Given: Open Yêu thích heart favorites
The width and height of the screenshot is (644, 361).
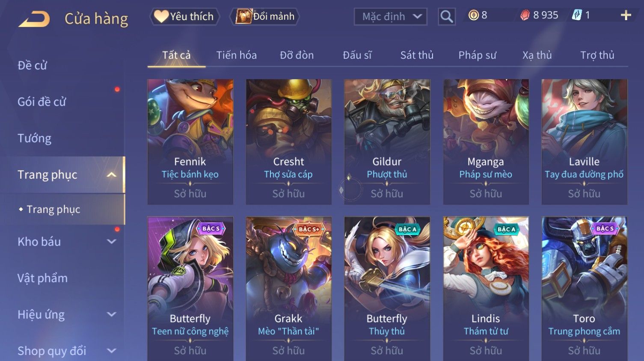Looking at the screenshot, I should (184, 16).
